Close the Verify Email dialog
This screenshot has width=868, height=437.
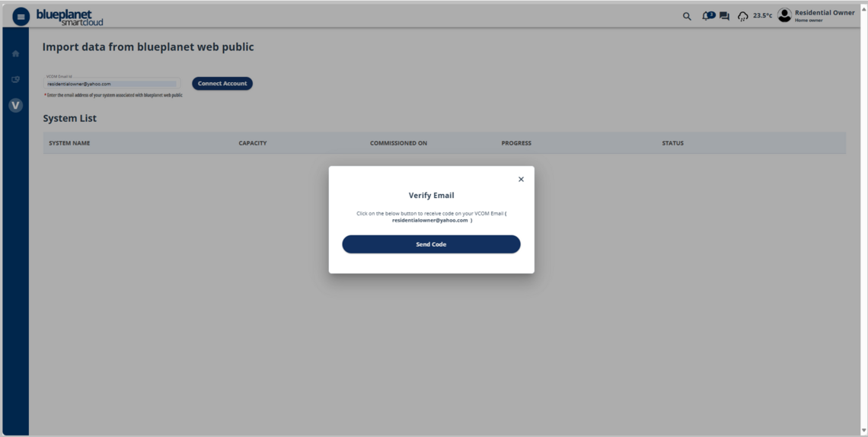click(521, 180)
